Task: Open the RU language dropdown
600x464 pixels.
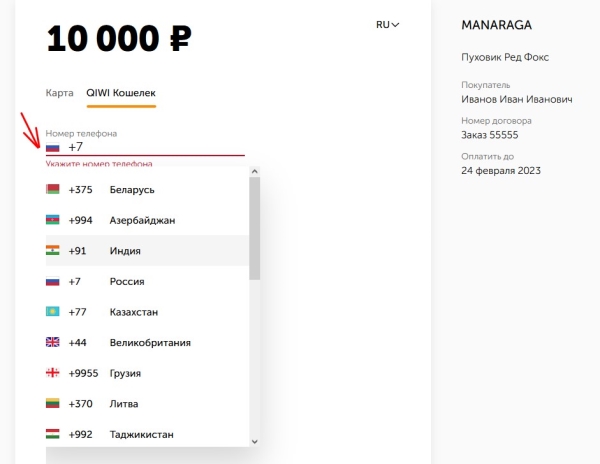Action: point(387,25)
